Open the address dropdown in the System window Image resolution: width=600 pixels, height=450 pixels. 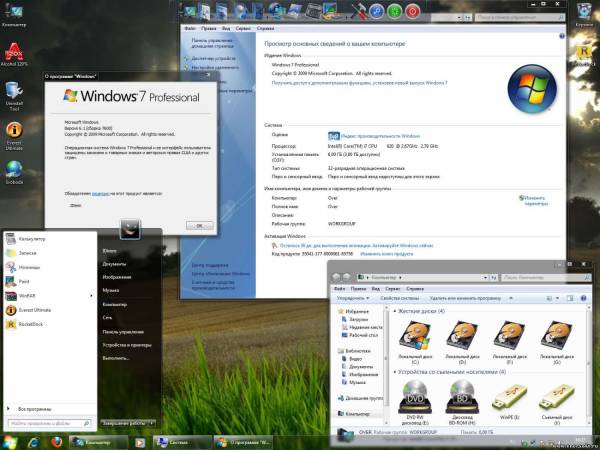pos(459,18)
